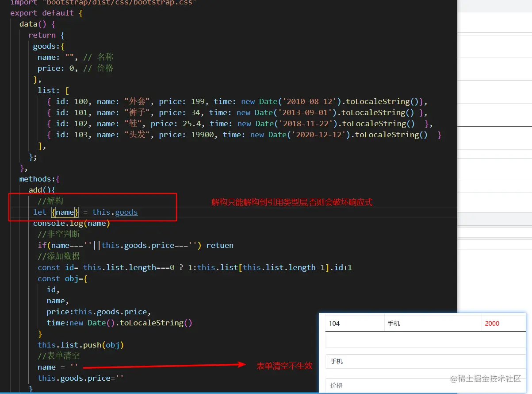Click the "this.goods.price=''" line
The height and width of the screenshot is (394, 532).
point(81,378)
